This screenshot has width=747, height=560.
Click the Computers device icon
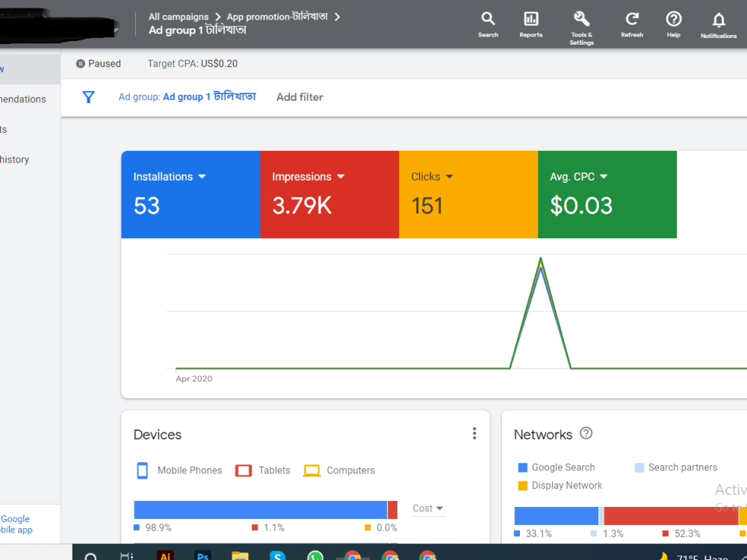311,470
